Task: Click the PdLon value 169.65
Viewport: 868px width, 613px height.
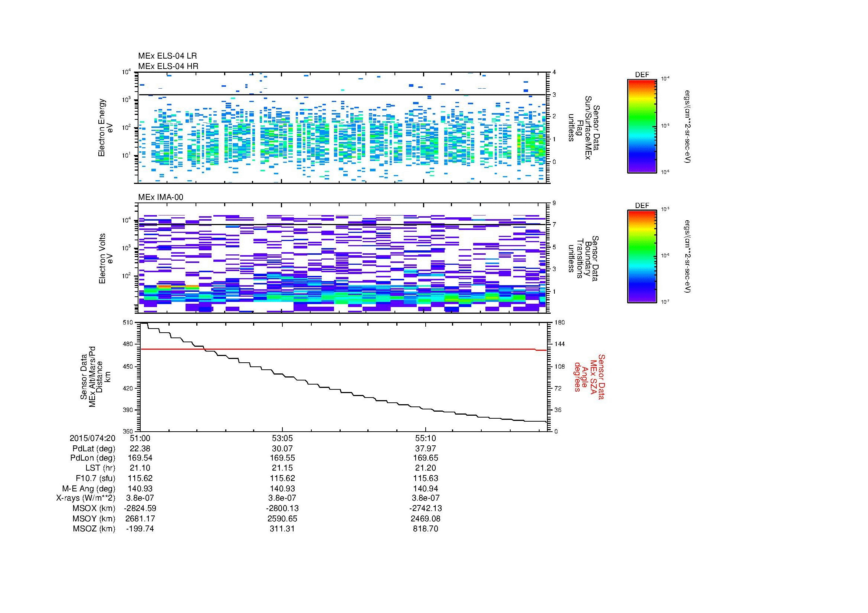Action: pyautogui.click(x=426, y=458)
